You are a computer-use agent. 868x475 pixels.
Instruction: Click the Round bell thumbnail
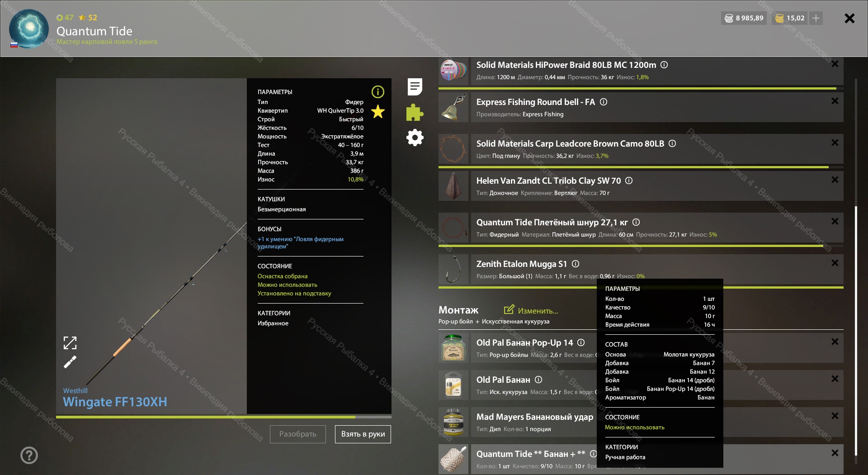coord(453,107)
